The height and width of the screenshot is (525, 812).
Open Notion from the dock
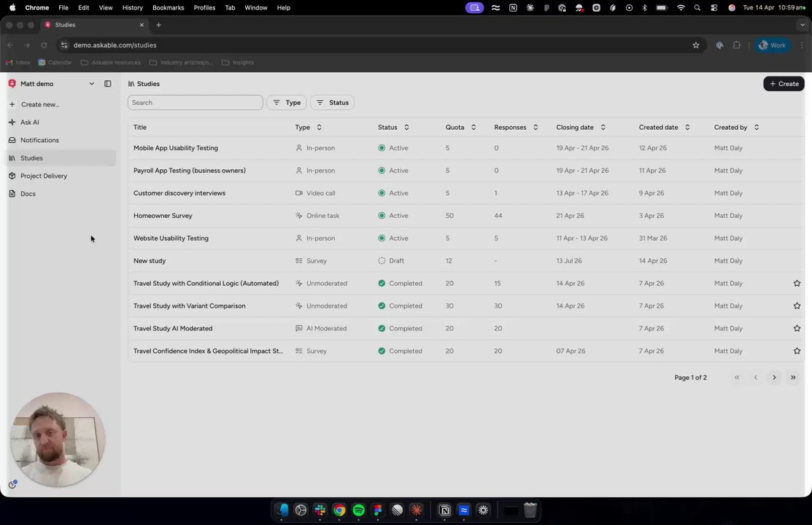click(444, 510)
